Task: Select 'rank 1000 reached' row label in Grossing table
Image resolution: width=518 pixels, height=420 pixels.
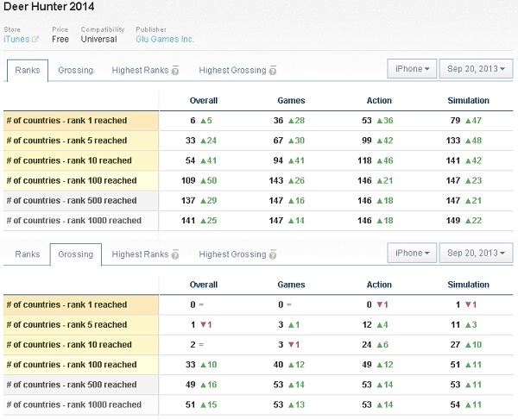Action: click(81, 404)
